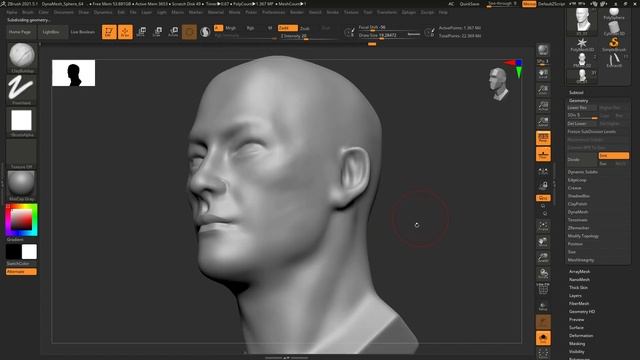Enable Rgb paint mode
Image resolution: width=640 pixels, height=360 pixels.
click(x=250, y=28)
